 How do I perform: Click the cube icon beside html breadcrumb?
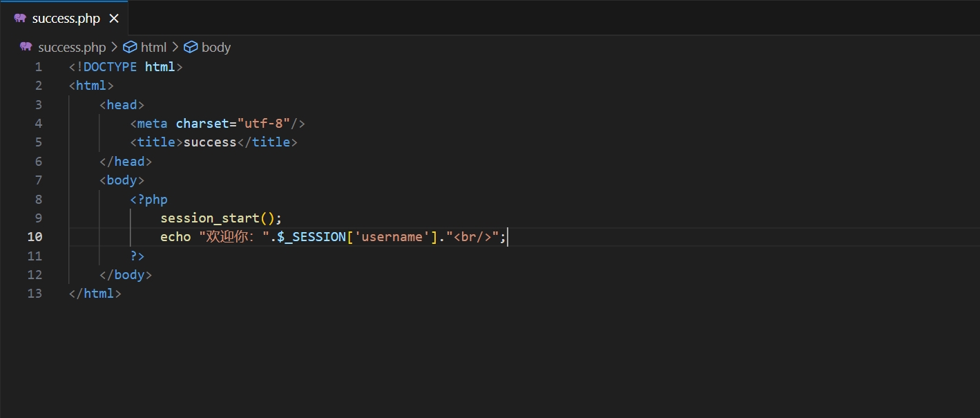click(130, 47)
